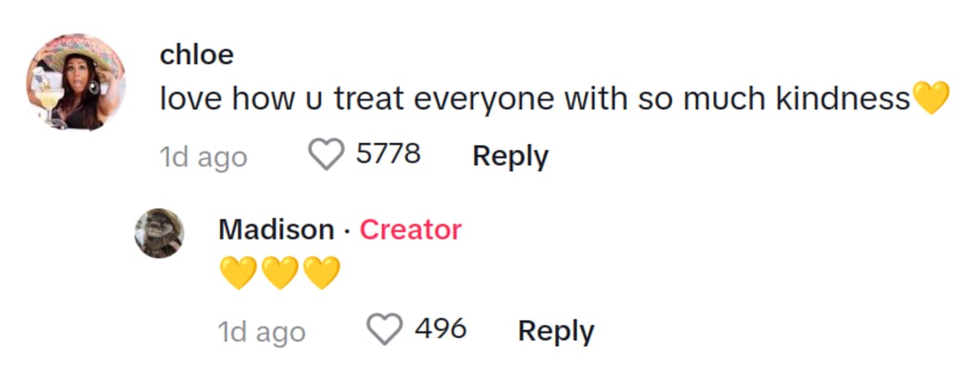Open chloe's profile picture
Screen dimensions: 980x381
[78, 83]
